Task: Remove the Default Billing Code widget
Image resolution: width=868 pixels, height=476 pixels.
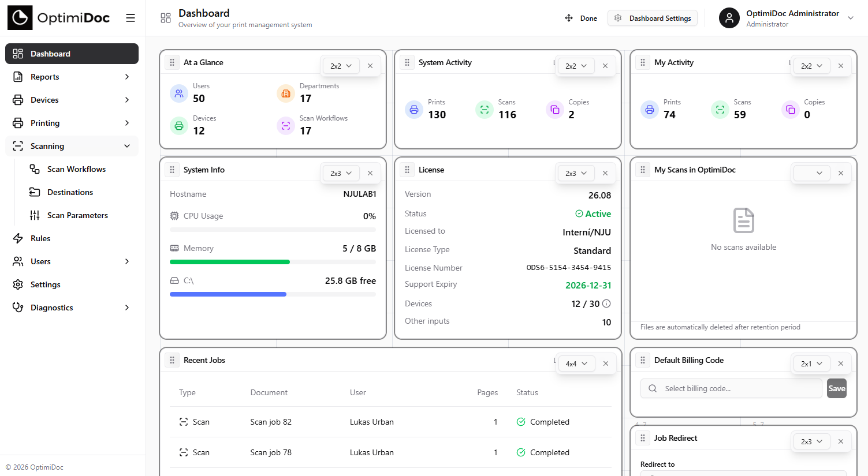Action: point(841,363)
